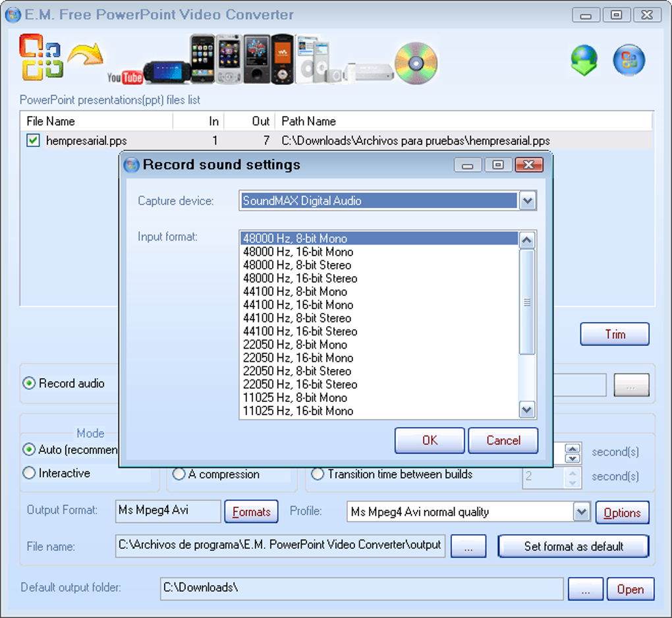Select the Auto (recommended) mode radio button

tap(29, 449)
